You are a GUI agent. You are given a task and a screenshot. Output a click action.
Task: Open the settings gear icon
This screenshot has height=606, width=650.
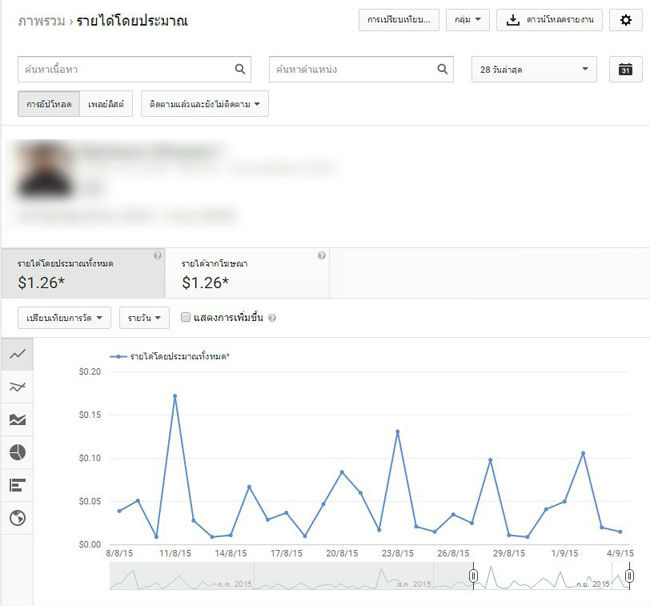click(626, 20)
